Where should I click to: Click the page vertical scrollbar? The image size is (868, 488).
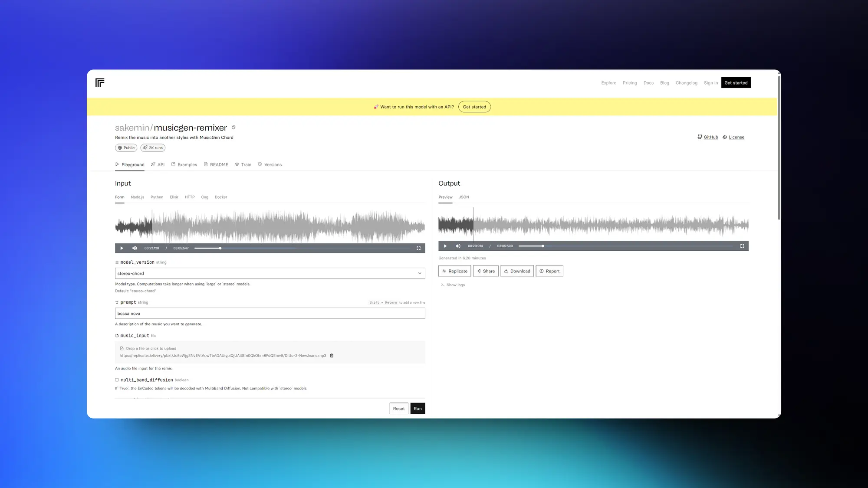779,147
